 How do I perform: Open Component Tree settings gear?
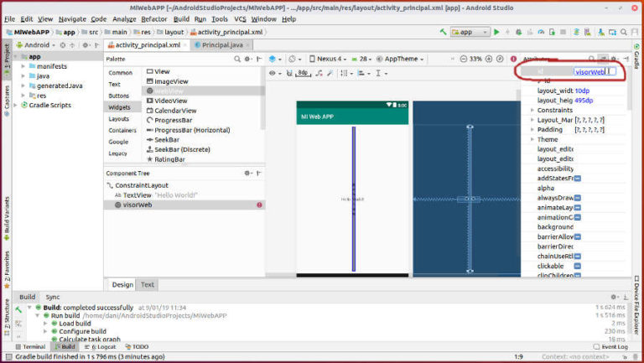pos(247,173)
